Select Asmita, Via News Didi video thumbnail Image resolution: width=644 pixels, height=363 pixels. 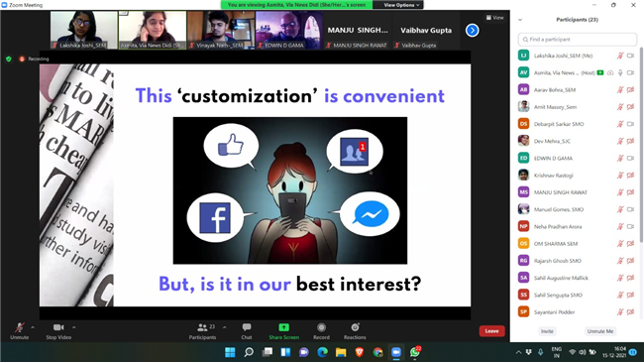[x=153, y=30]
